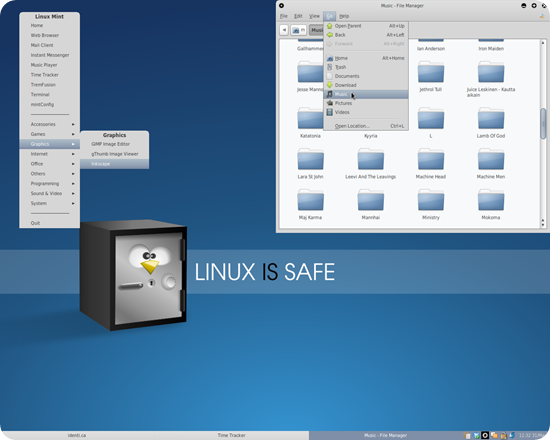Expand the Sound & Video submenu

[49, 193]
